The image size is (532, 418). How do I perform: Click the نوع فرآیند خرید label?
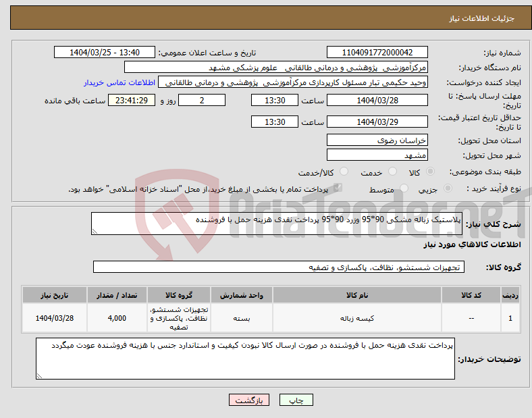click(x=494, y=188)
